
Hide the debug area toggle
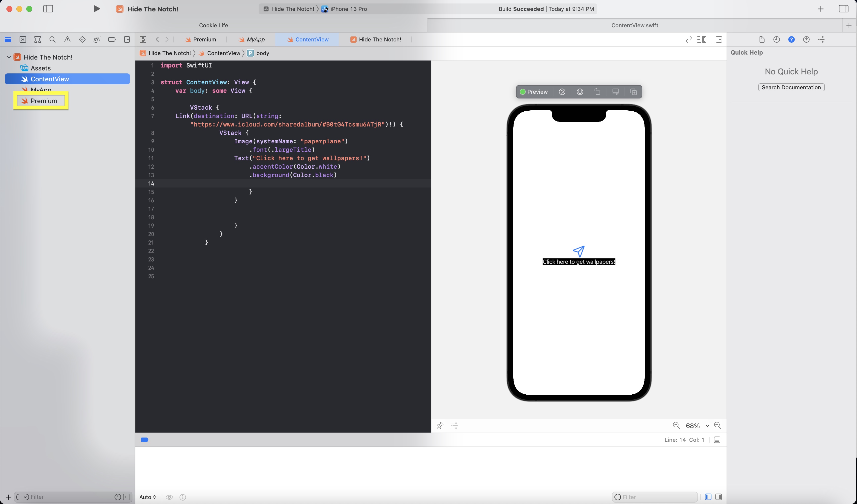[717, 440]
